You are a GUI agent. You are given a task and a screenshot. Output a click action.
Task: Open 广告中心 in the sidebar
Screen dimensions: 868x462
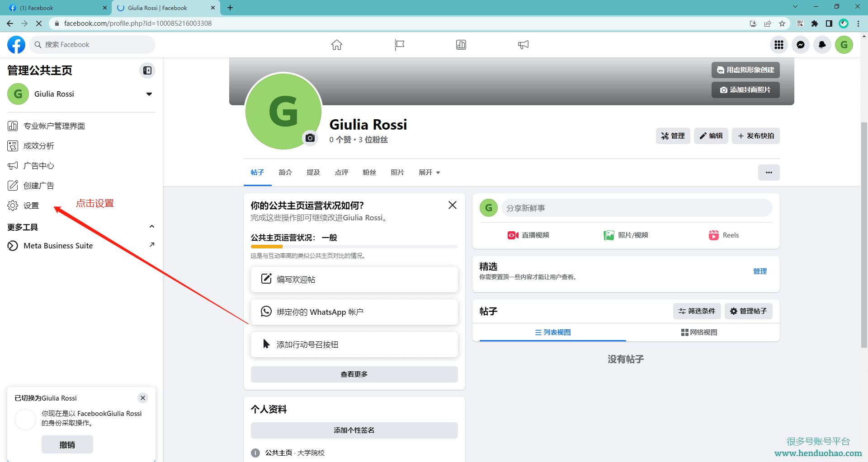pyautogui.click(x=81, y=166)
